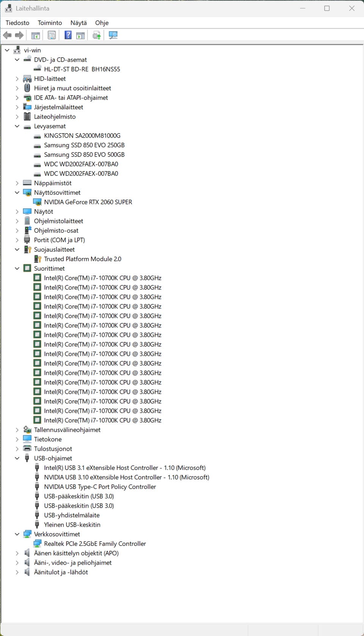Select HL-DT-ST BD-RE BH16NS55 drive
The width and height of the screenshot is (364, 636).
tap(82, 69)
